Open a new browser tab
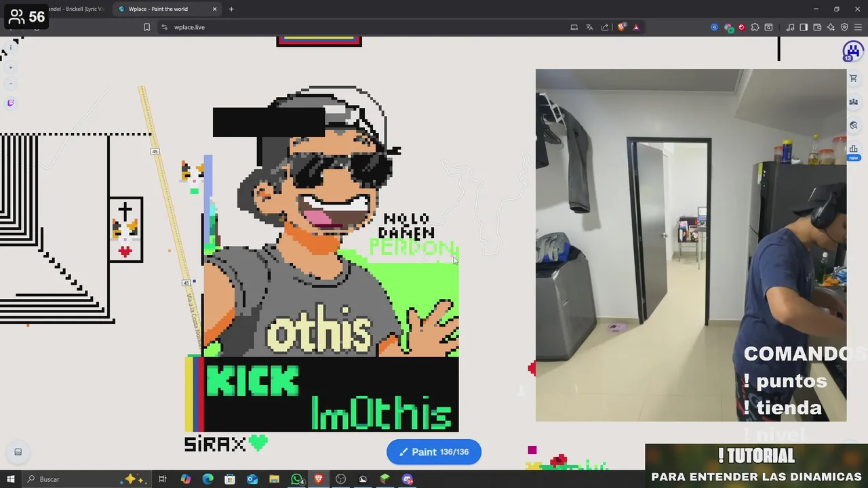Screen dimensions: 868x488 (231, 9)
